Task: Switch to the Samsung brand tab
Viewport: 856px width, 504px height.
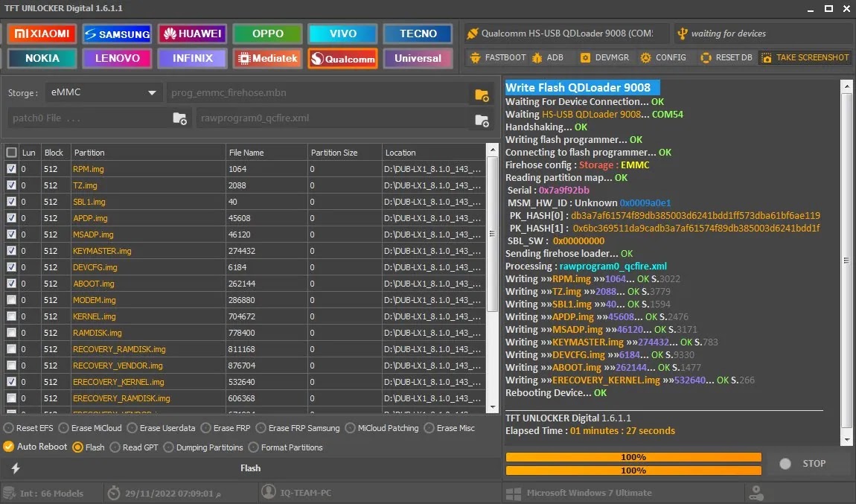Action: click(x=118, y=34)
